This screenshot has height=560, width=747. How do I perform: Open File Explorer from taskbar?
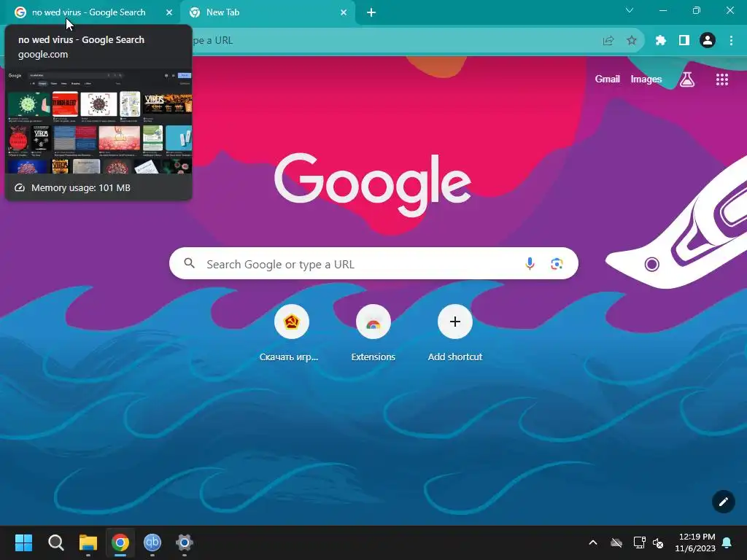click(88, 542)
